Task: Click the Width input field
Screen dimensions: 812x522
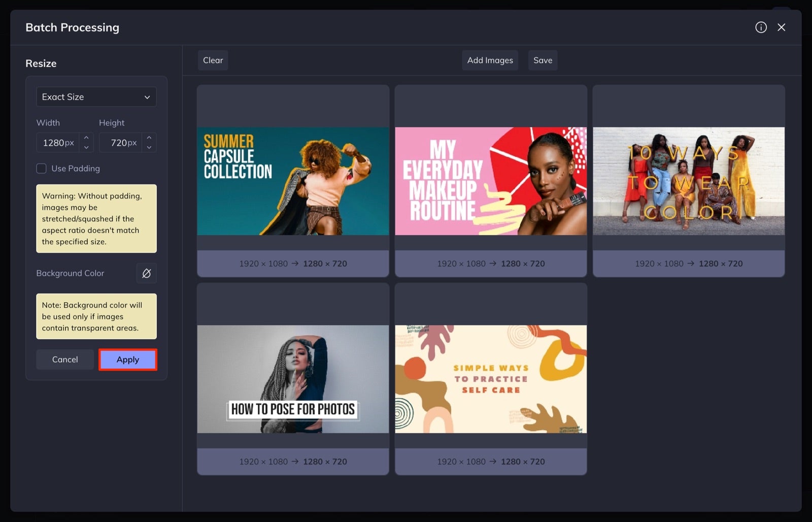Action: [x=58, y=143]
